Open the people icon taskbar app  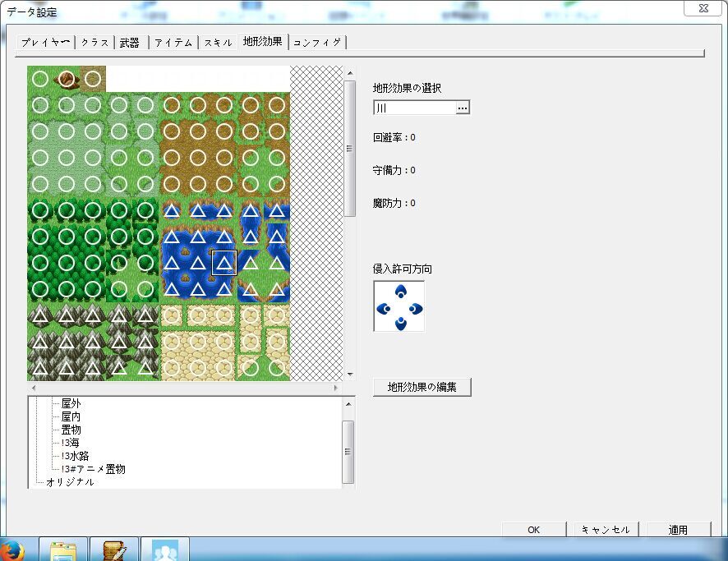tap(165, 550)
